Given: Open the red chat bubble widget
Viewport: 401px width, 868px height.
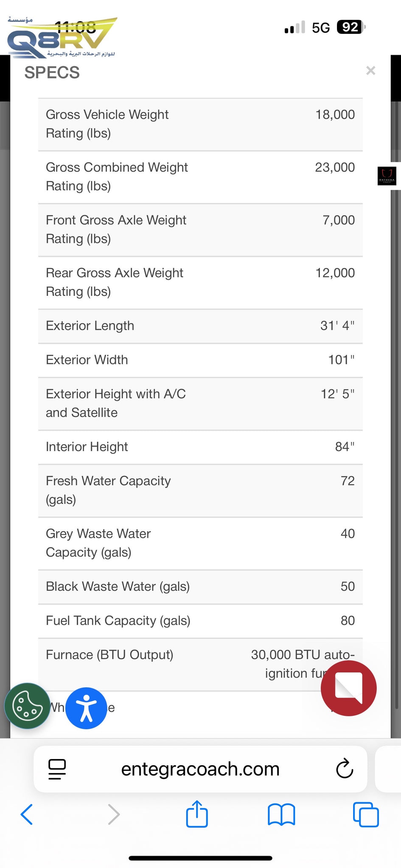Looking at the screenshot, I should tap(348, 688).
